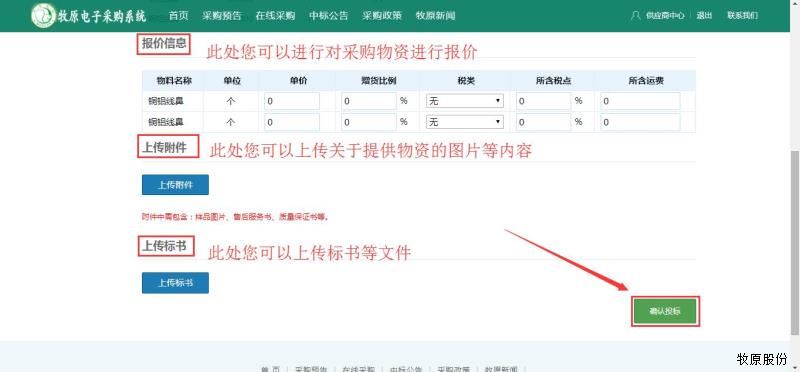Viewport: 800px width, 372px height.
Task: Open the 牧原新闻 nav item
Action: 435,16
